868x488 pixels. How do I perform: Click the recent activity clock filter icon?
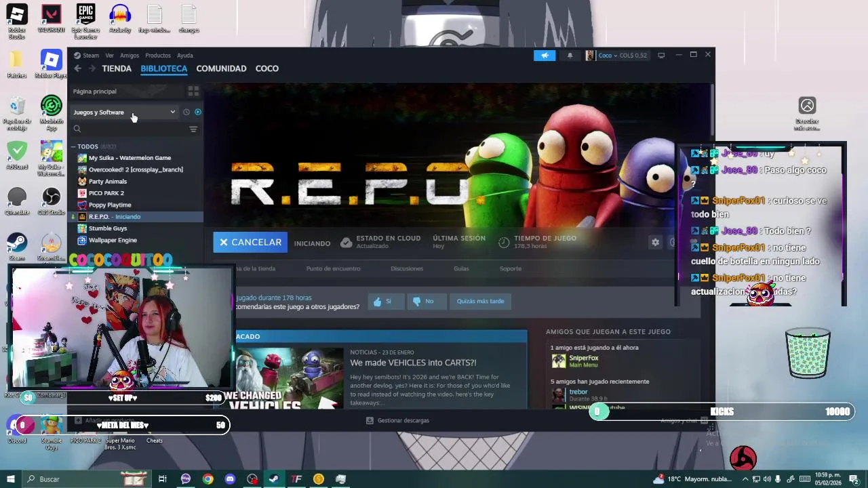click(x=186, y=113)
